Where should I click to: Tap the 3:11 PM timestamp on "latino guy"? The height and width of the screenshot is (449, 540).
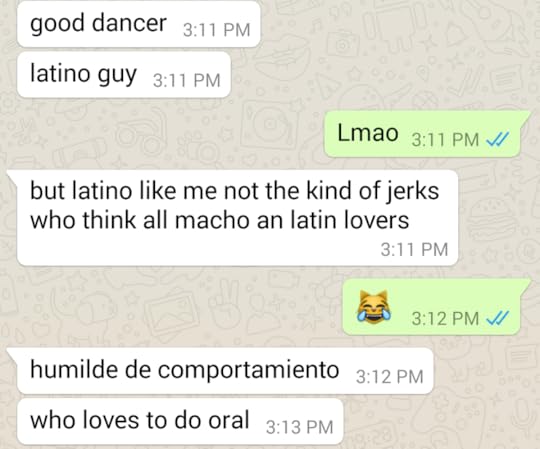pos(186,81)
